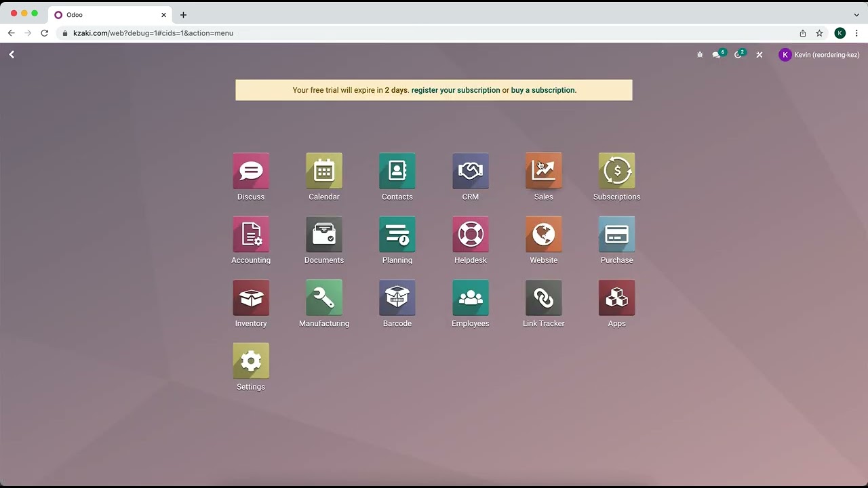868x488 pixels.
Task: Open the Sales app
Action: click(544, 171)
